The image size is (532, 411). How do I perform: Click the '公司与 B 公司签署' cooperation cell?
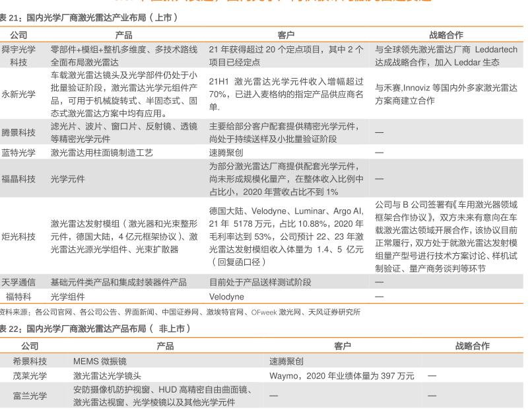446,237
